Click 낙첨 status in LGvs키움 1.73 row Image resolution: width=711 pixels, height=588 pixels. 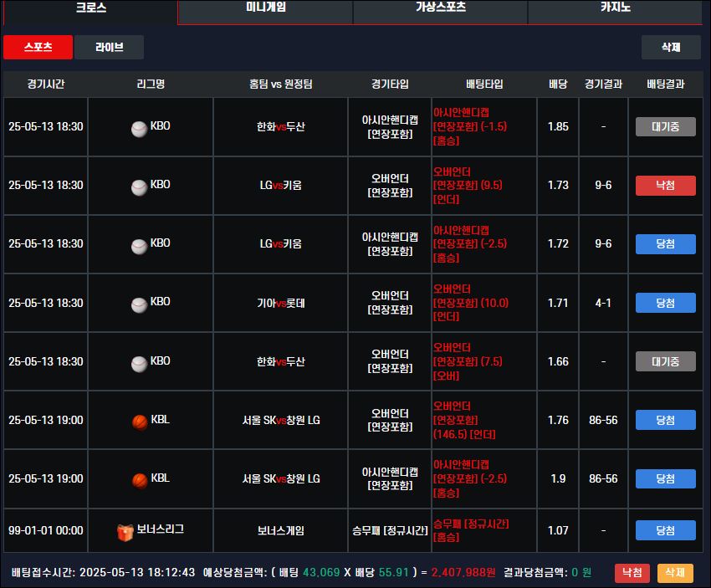tap(665, 186)
